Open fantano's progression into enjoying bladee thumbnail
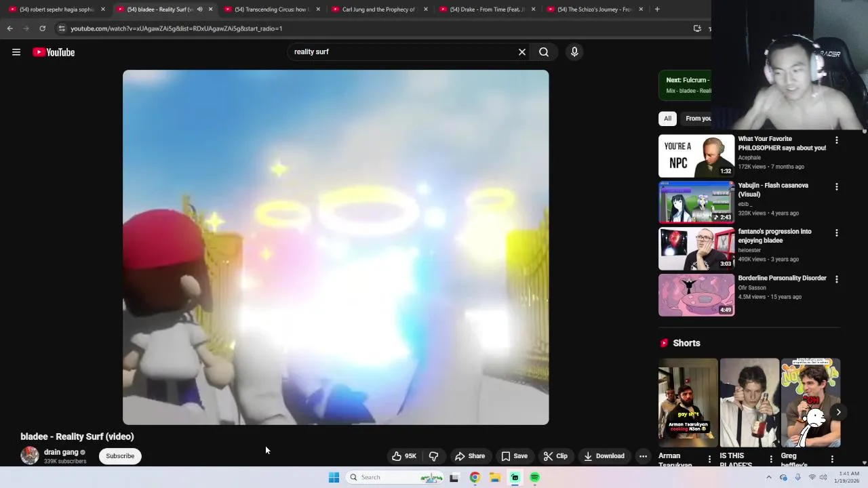Viewport: 868px width, 488px height. coord(696,249)
